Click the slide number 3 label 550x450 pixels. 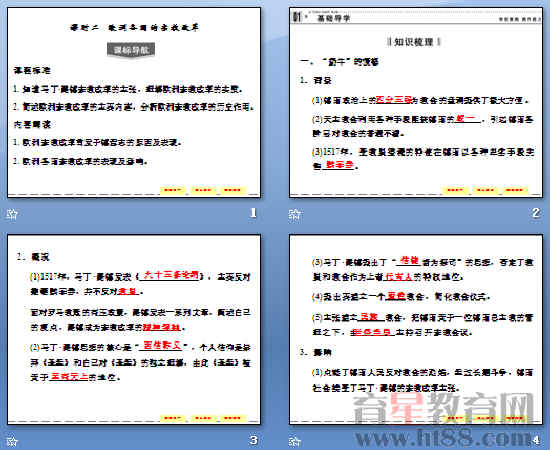253,440
